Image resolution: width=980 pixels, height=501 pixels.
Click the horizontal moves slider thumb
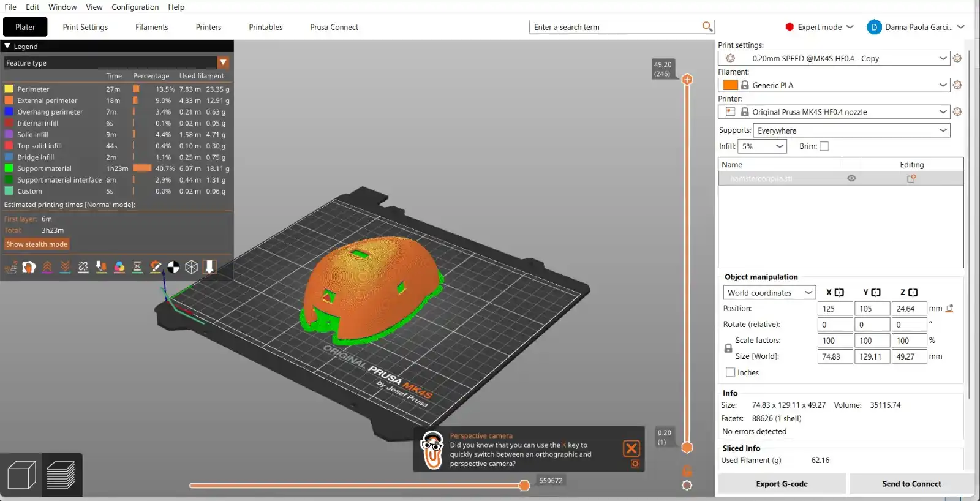tap(524, 486)
